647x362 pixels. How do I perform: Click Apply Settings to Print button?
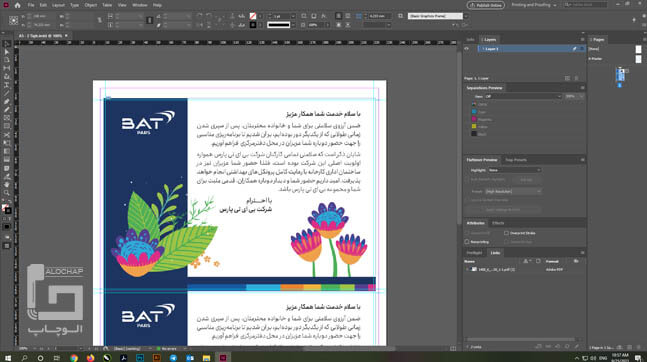coord(503,210)
